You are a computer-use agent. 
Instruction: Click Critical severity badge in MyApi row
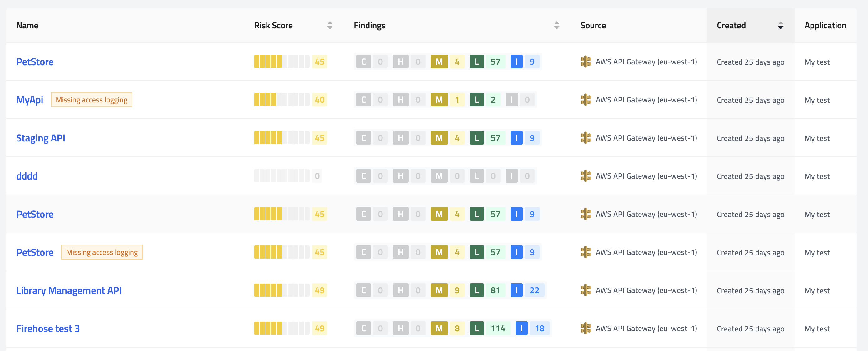tap(363, 100)
